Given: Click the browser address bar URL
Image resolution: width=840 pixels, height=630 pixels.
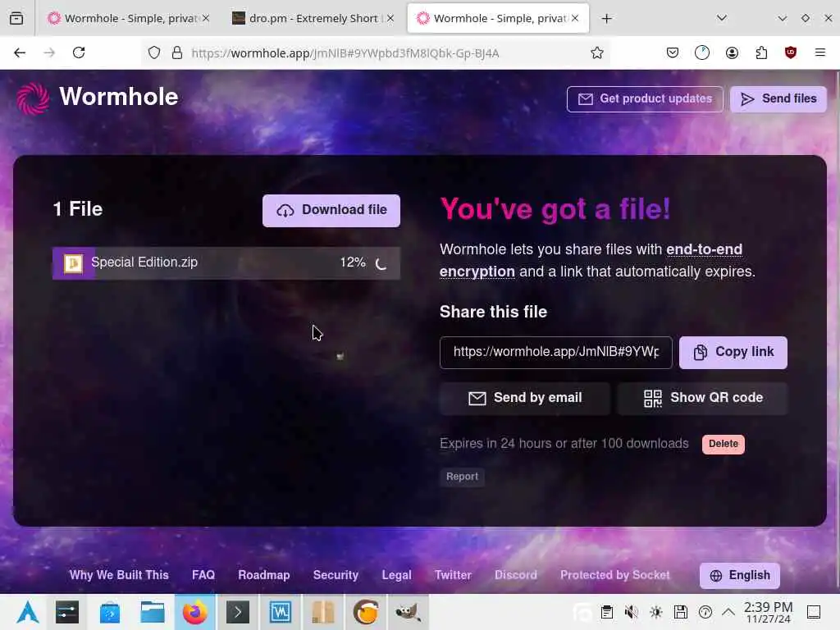Looking at the screenshot, I should click(345, 53).
